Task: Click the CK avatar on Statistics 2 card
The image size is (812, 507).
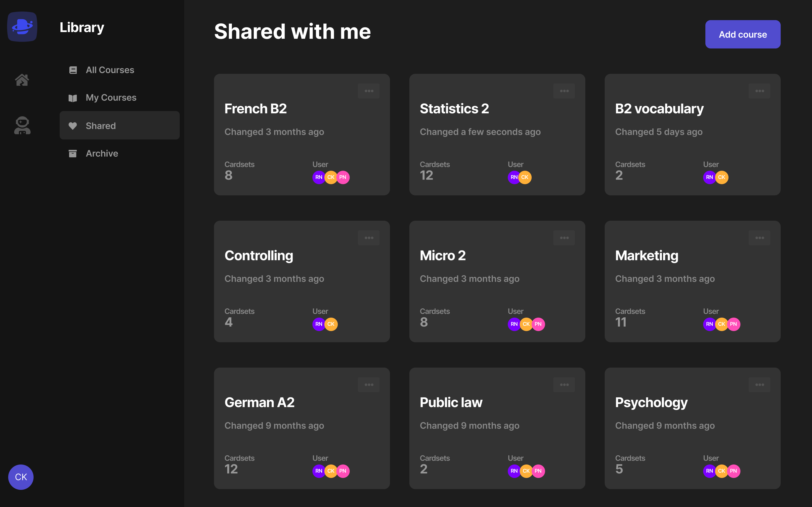Action: [x=525, y=177]
